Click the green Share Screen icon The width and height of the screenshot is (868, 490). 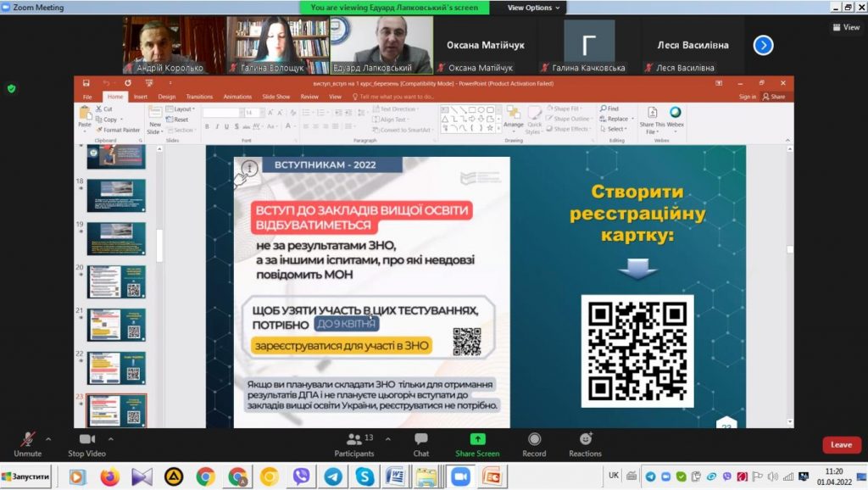coord(477,439)
